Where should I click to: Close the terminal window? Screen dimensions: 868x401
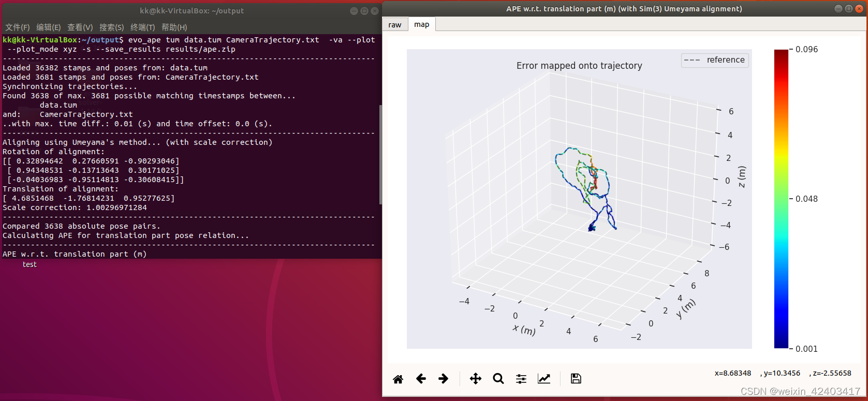[375, 11]
